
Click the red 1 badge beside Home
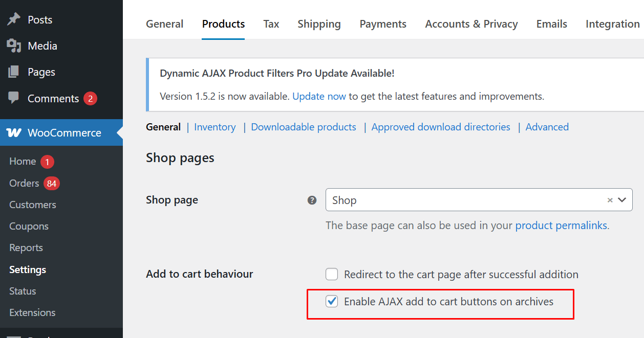click(47, 162)
